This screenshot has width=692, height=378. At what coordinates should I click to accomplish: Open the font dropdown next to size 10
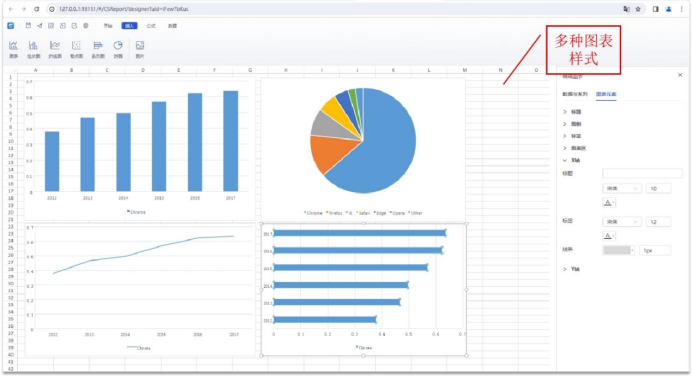[x=622, y=188]
